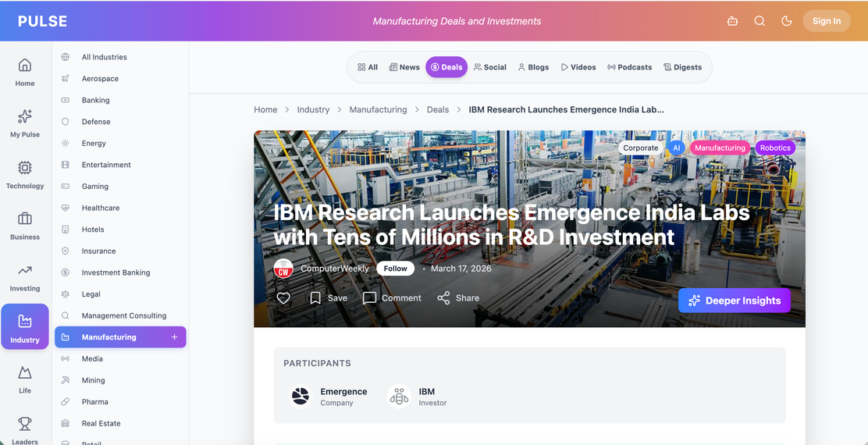Click Manufacturing in the breadcrumb
Image resolution: width=868 pixels, height=445 pixels.
[378, 109]
